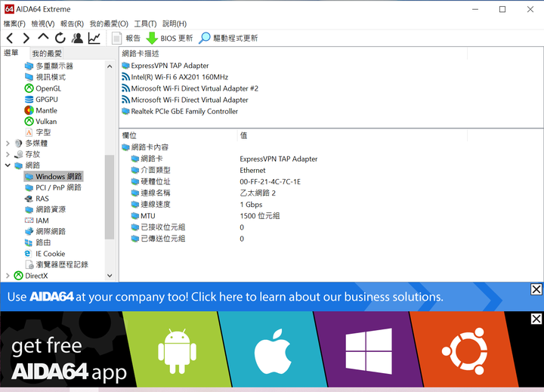This screenshot has height=392, width=544.
Task: Switch to the 我的最愛 tab
Action: click(47, 54)
